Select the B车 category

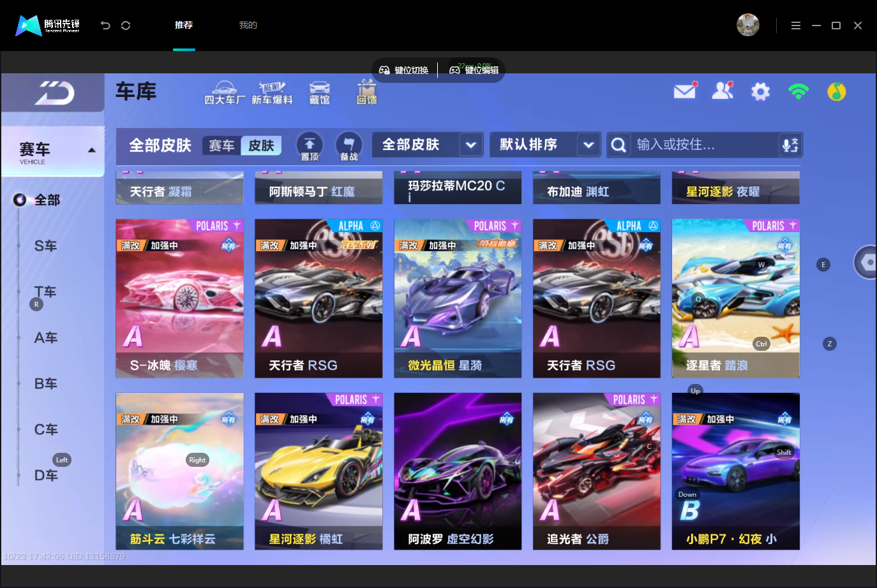click(46, 384)
